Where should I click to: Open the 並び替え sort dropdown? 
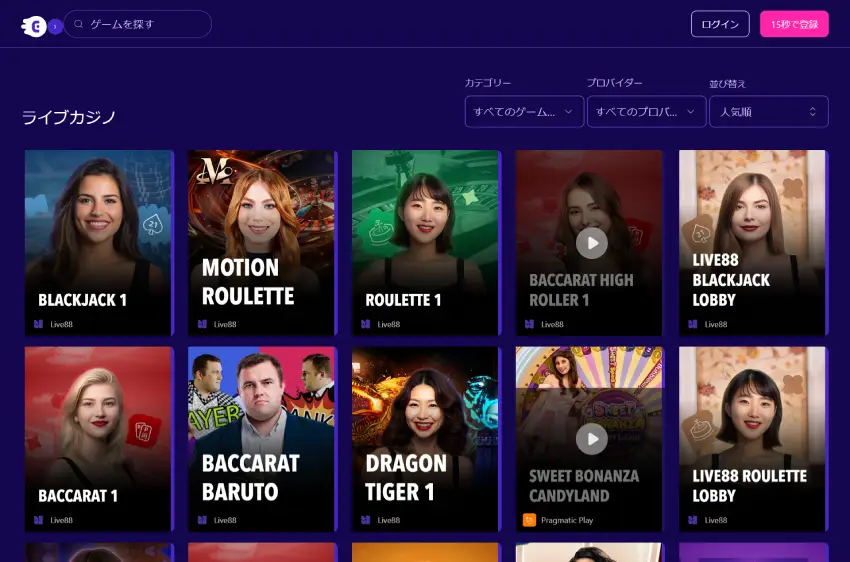769,112
